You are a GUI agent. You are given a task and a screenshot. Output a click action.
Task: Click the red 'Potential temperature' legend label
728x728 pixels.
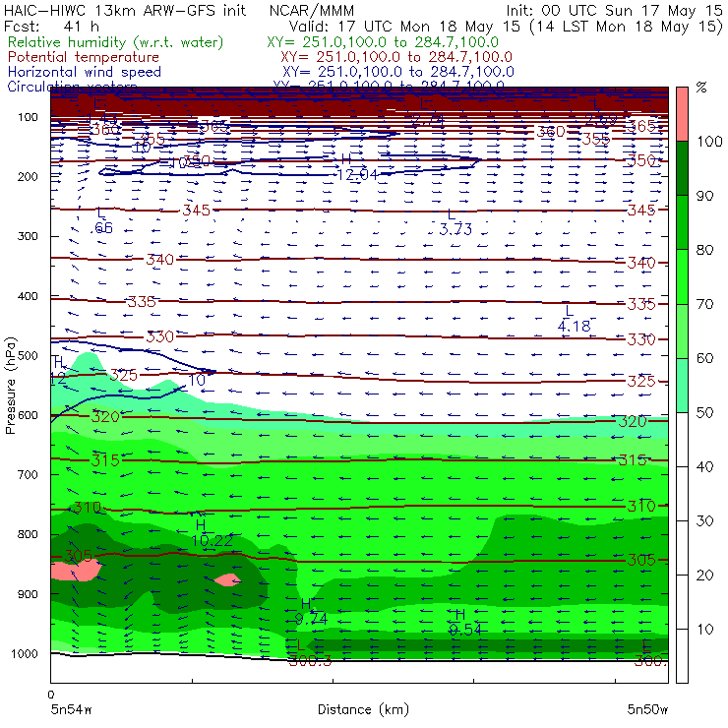84,57
